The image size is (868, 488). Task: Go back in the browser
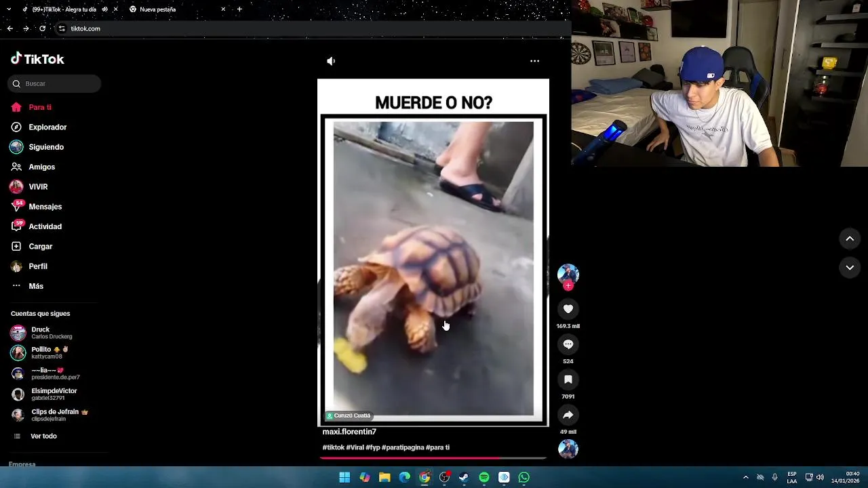click(x=9, y=28)
